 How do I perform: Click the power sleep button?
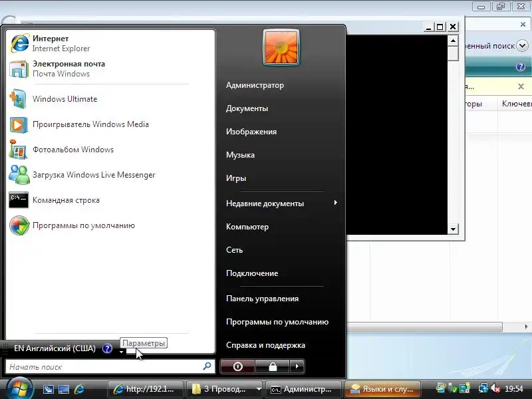coord(237,366)
